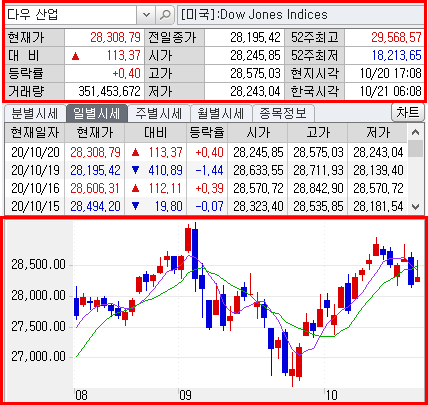The image size is (428, 405).
Task: Click the red up triangle in 20/10/20 row
Action: [135, 153]
